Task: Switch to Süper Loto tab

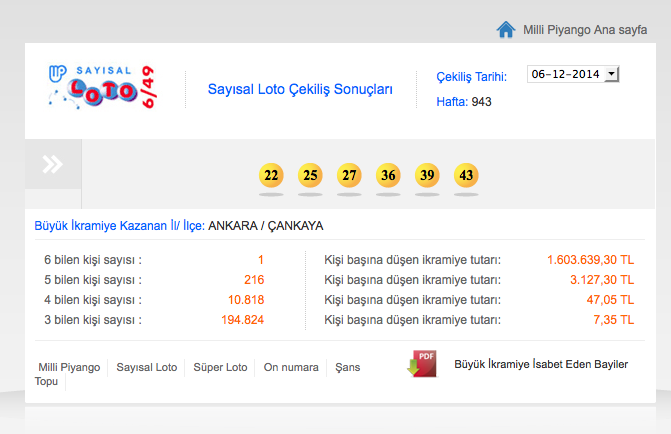Action: [x=220, y=367]
